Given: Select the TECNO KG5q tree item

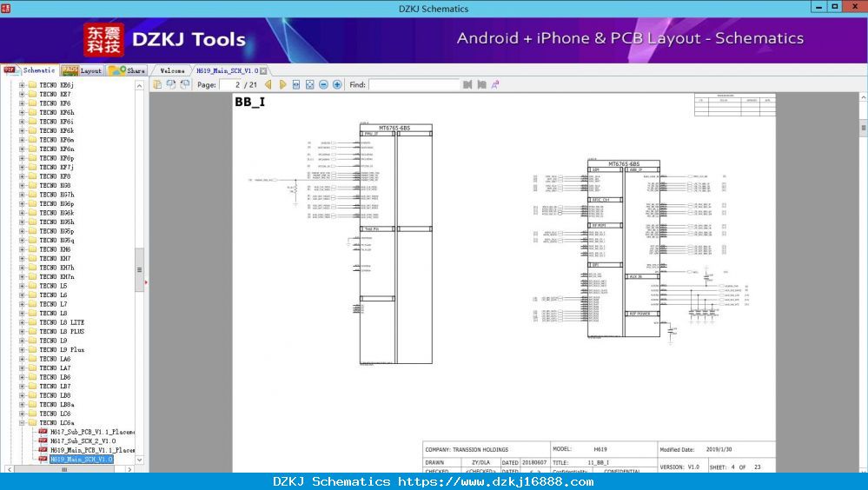Looking at the screenshot, I should point(56,241).
